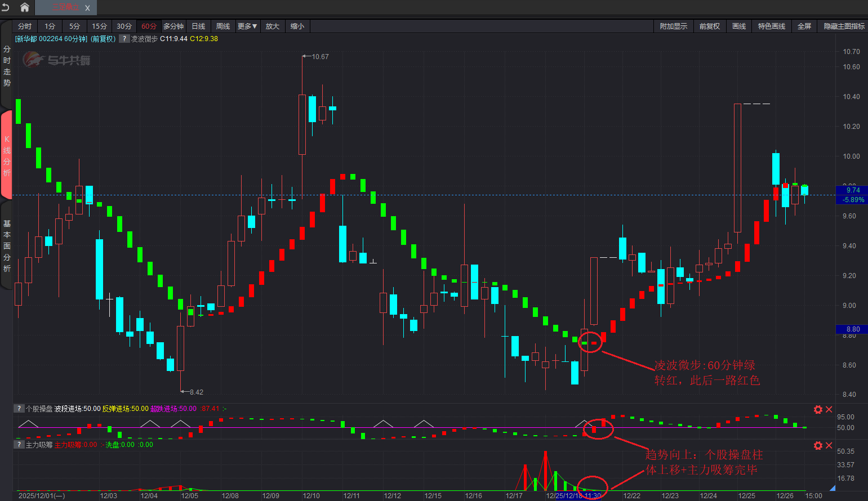The width and height of the screenshot is (868, 501).
Task: Toggle 附加显示 additional display
Action: 673,26
